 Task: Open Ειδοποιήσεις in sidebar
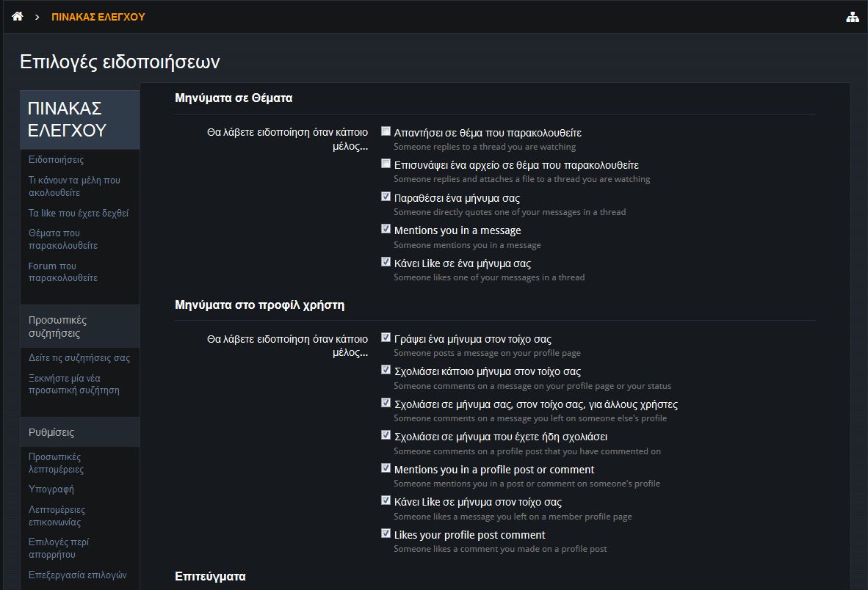[56, 160]
